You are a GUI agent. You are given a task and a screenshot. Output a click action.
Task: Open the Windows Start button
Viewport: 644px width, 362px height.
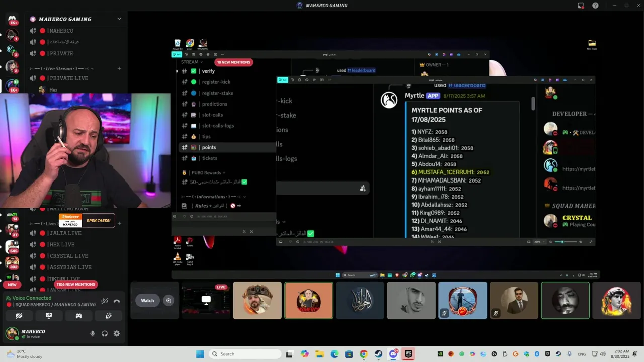(200, 354)
